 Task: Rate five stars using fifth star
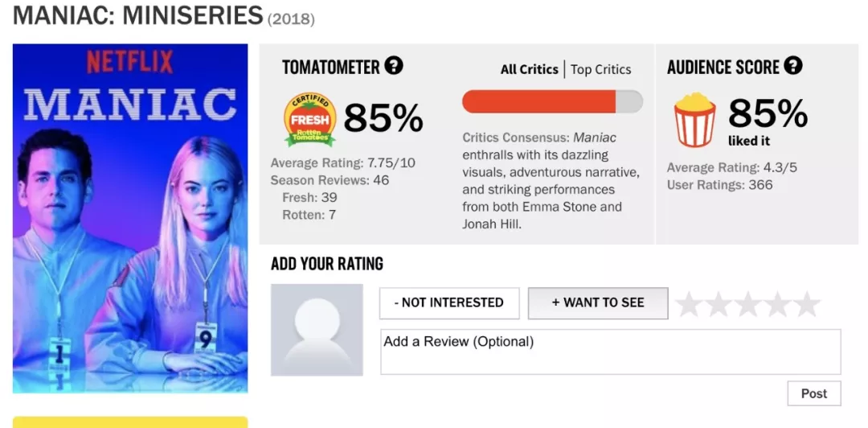[806, 304]
